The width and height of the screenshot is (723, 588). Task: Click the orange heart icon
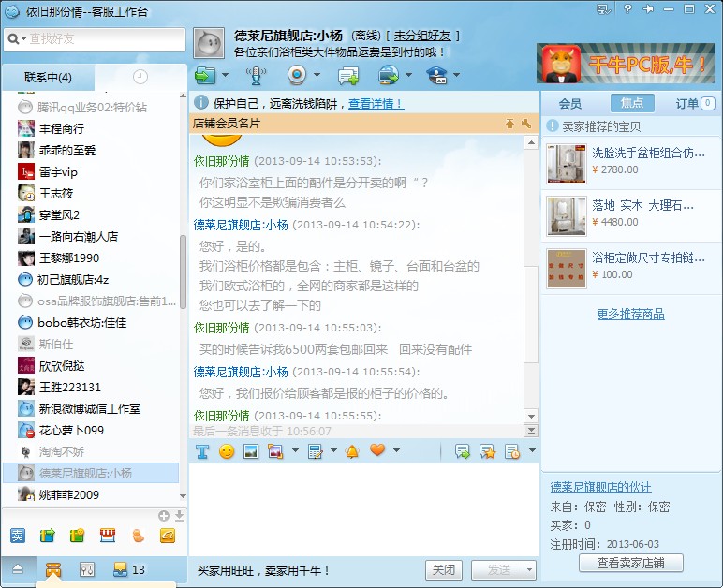pyautogui.click(x=377, y=450)
